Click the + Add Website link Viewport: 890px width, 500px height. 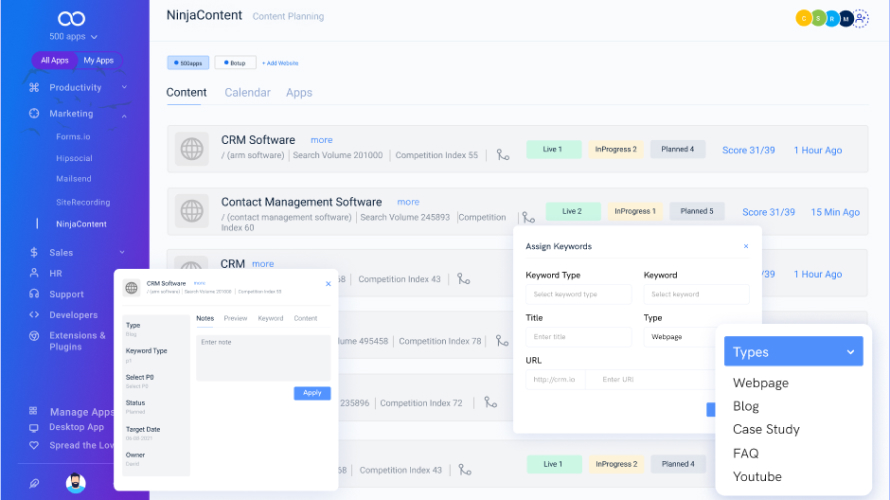(280, 63)
